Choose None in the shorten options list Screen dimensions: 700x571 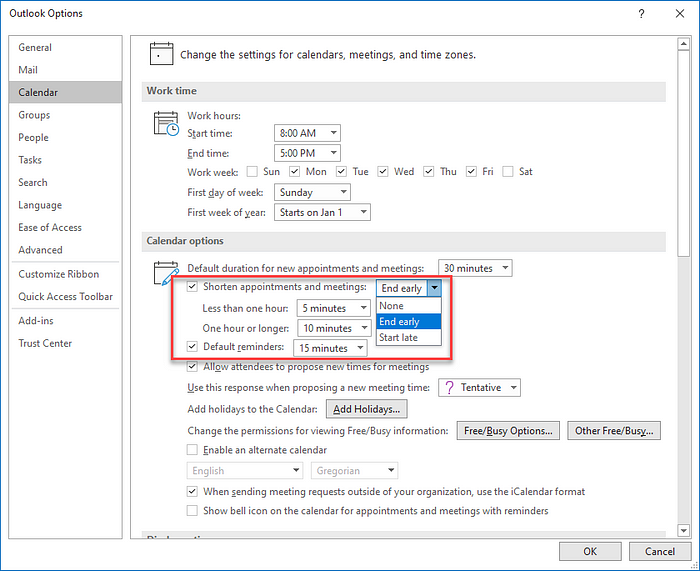coord(392,306)
